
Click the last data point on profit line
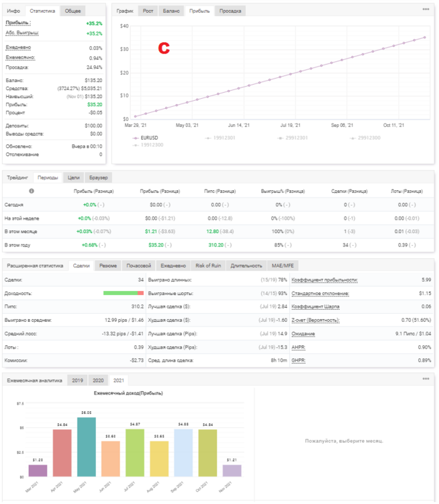pyautogui.click(x=424, y=37)
